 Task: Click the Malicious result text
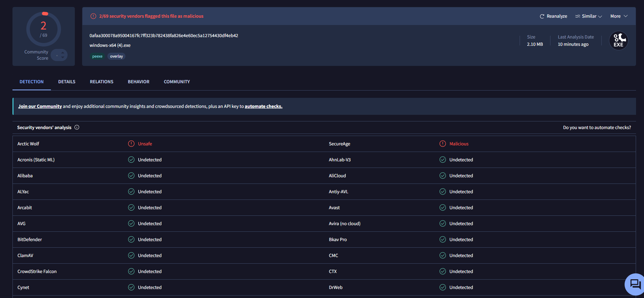[x=459, y=144]
